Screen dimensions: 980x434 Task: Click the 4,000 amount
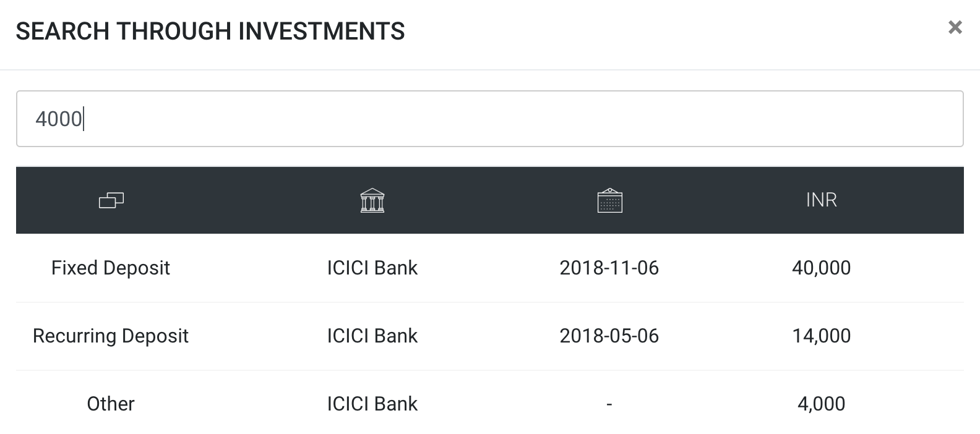(x=821, y=404)
